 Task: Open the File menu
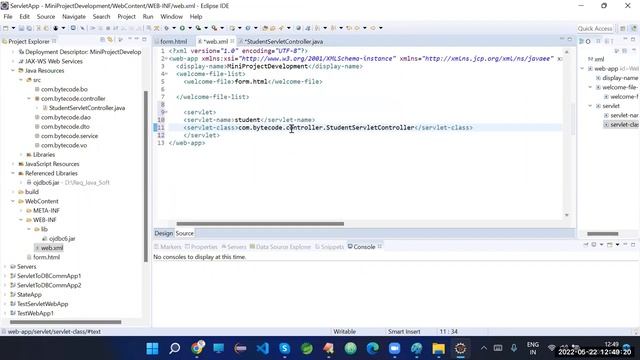click(x=8, y=17)
